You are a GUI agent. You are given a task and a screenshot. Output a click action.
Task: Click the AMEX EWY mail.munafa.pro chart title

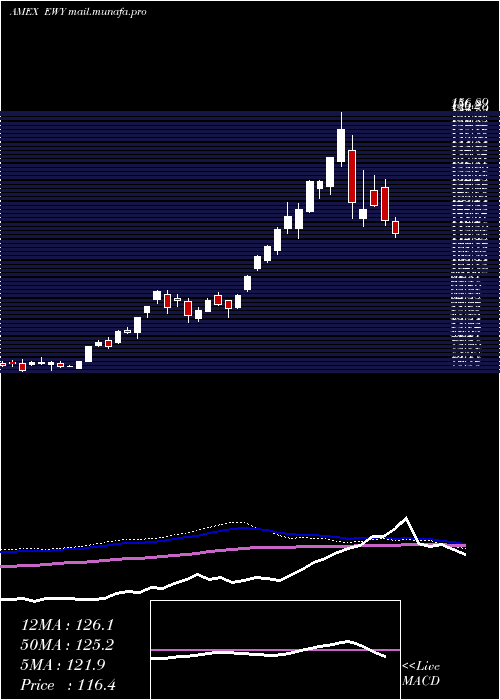[78, 12]
